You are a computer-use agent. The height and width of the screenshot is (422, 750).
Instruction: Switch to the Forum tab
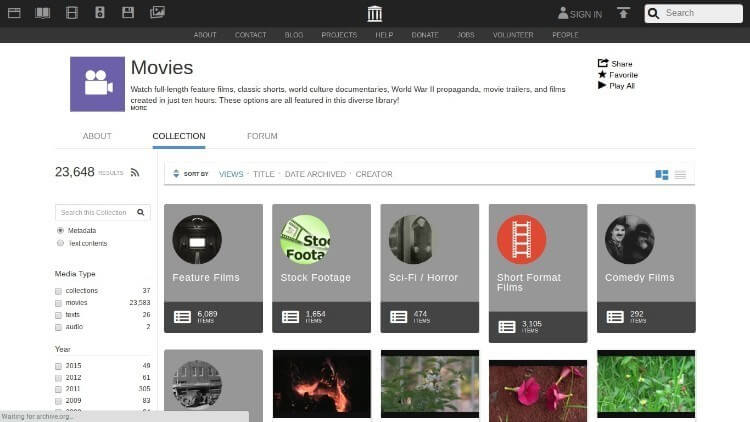coord(262,136)
